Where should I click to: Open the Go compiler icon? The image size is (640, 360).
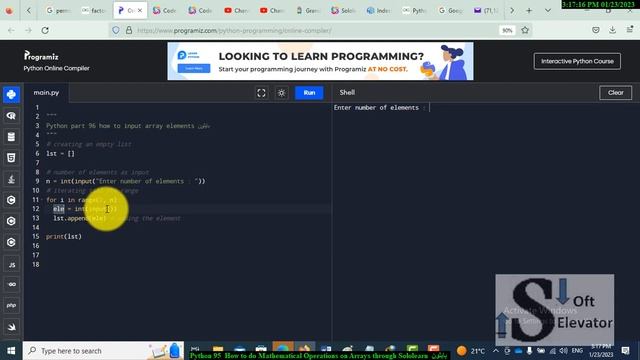[x=11, y=284]
